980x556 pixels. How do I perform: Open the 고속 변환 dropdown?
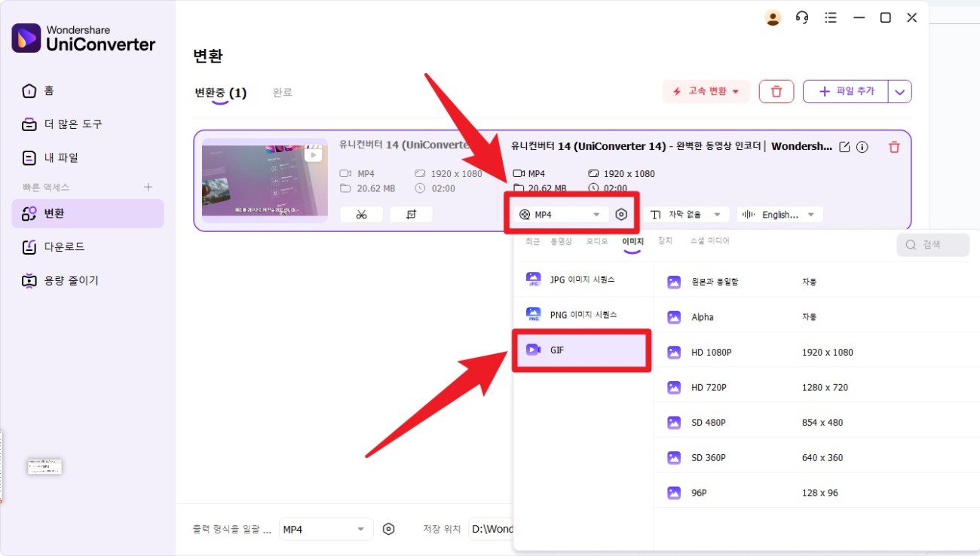706,91
